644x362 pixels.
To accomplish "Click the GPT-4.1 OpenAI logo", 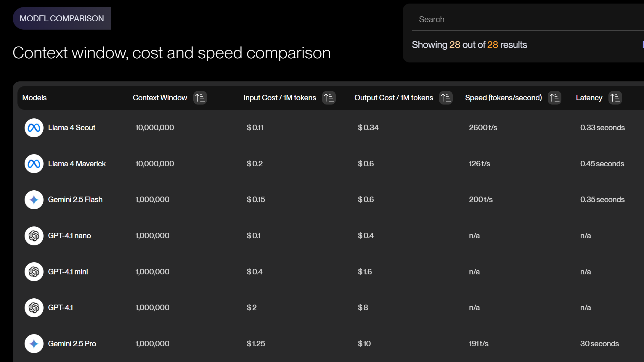I will point(34,308).
